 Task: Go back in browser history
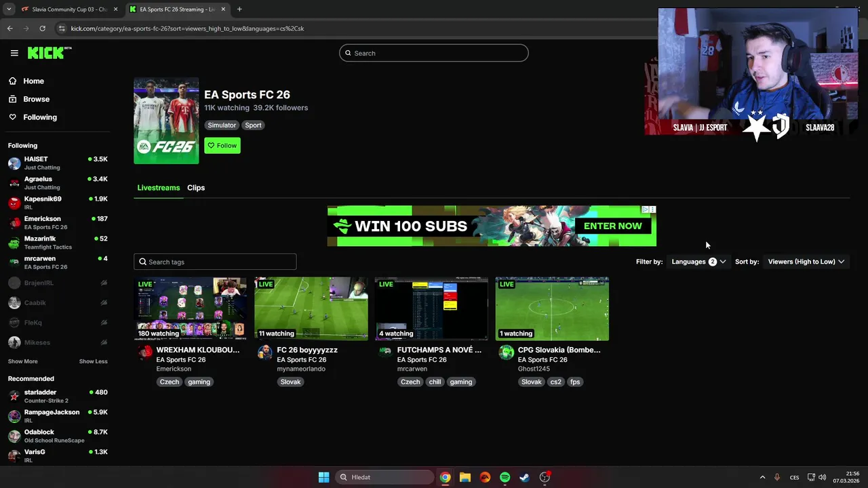pos(9,28)
